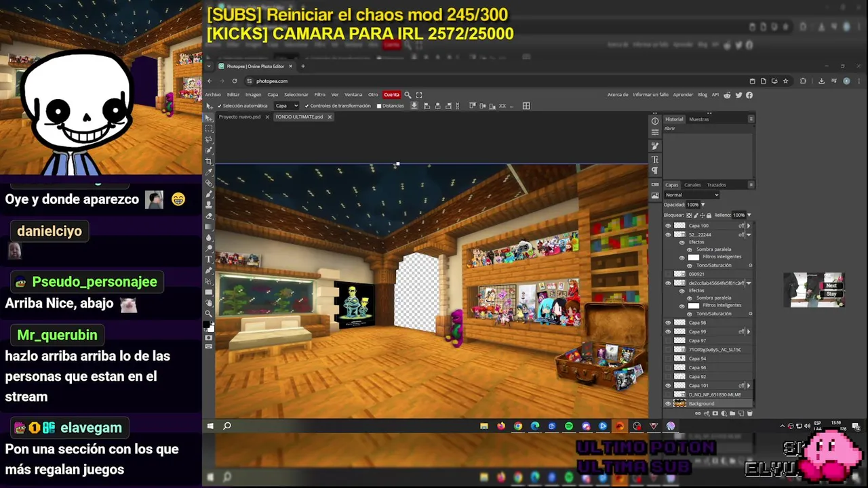Viewport: 868px width, 488px height.
Task: Click the Windows taskbar search icon
Action: pyautogui.click(x=227, y=426)
